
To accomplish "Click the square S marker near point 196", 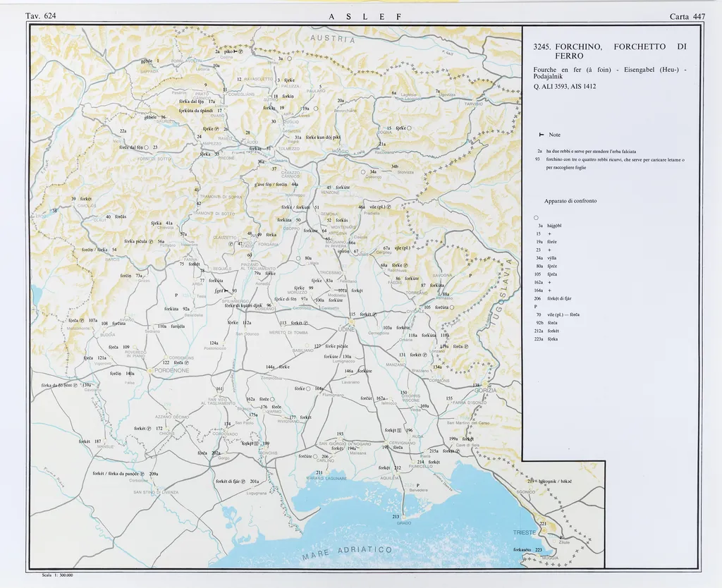I will [399, 430].
